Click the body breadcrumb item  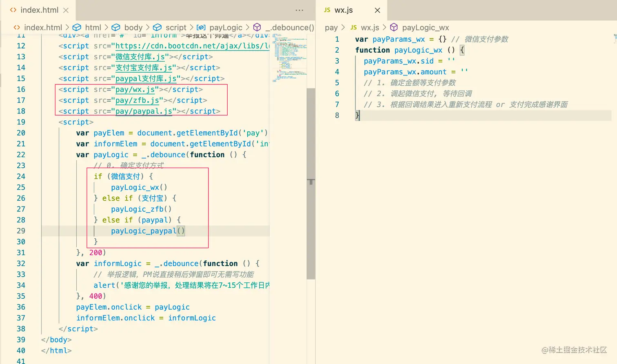pyautogui.click(x=133, y=27)
